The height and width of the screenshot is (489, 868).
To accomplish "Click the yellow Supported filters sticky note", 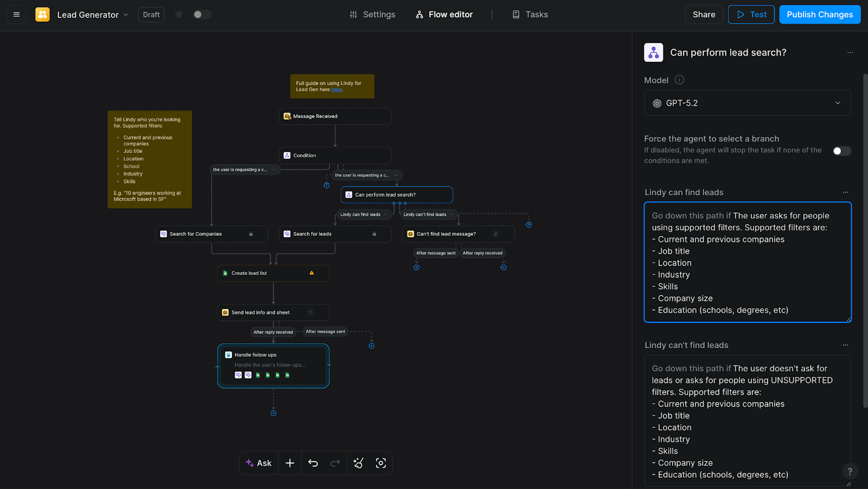I will 150,159.
